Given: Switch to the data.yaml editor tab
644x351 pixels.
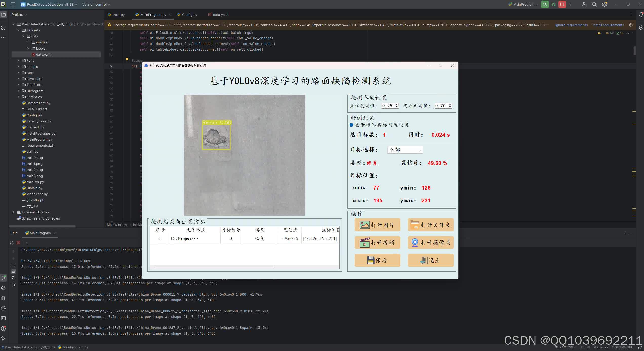Looking at the screenshot, I should pos(218,15).
